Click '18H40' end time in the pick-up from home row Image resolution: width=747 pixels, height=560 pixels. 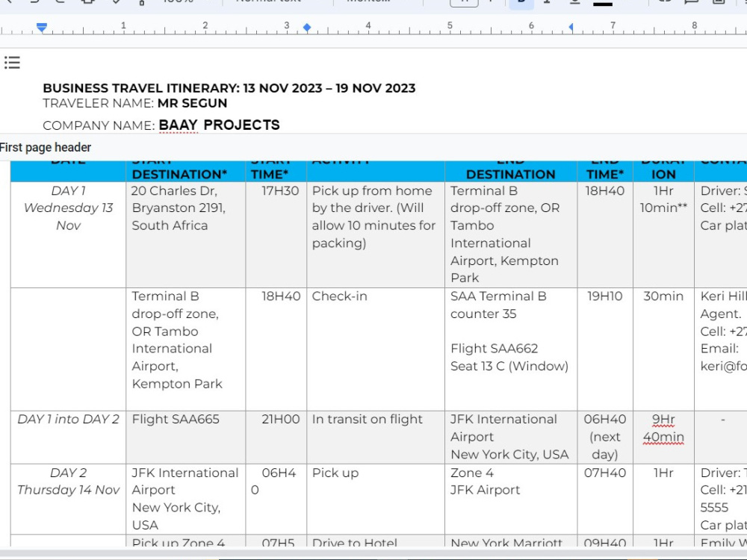[x=605, y=191]
